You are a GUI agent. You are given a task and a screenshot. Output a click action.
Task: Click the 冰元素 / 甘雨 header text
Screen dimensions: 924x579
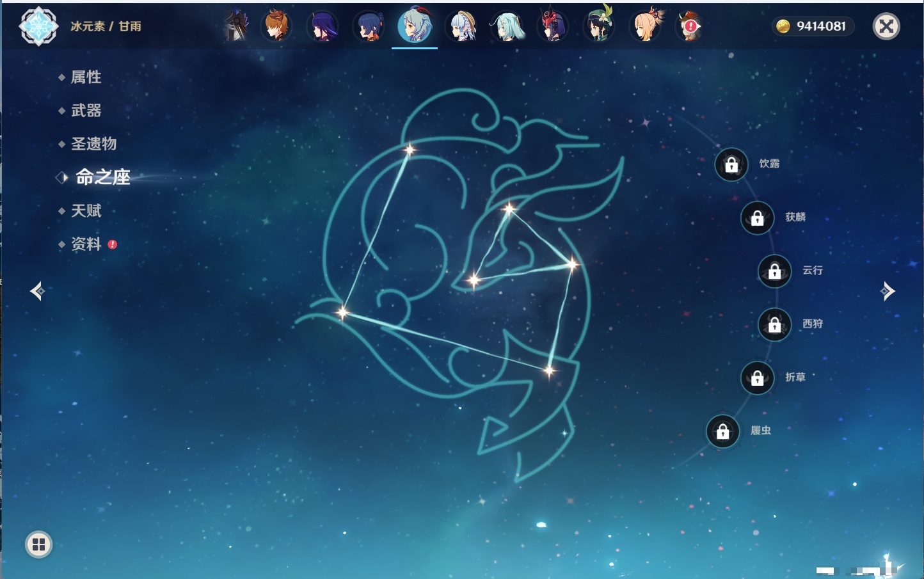coord(106,26)
